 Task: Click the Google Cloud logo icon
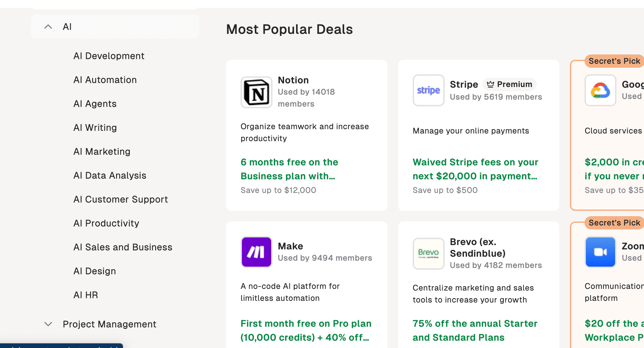click(x=600, y=90)
